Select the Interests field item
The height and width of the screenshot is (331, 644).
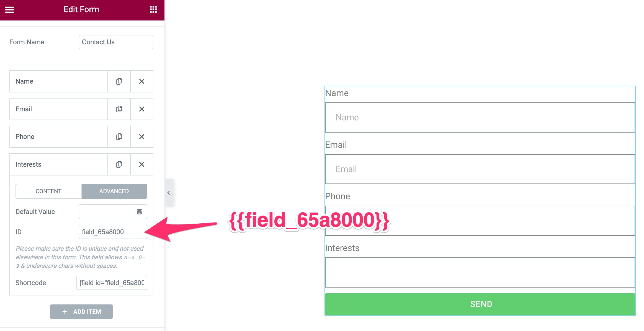point(59,164)
